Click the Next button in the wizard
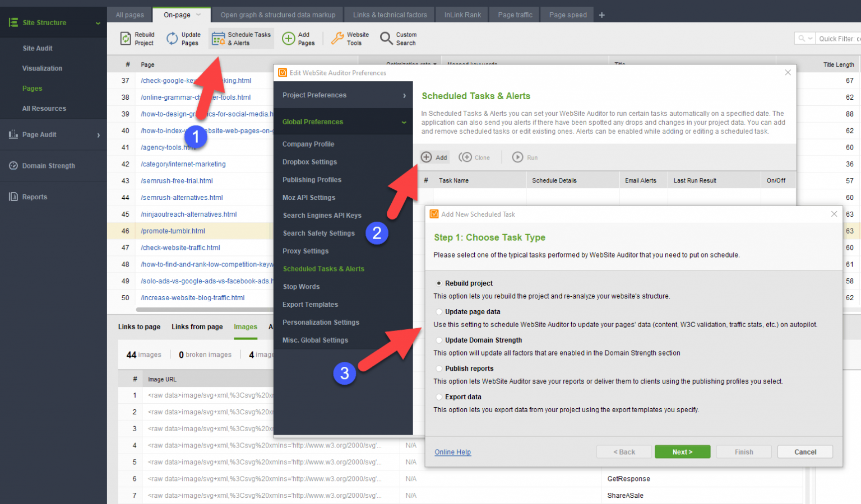861x504 pixels. click(682, 451)
